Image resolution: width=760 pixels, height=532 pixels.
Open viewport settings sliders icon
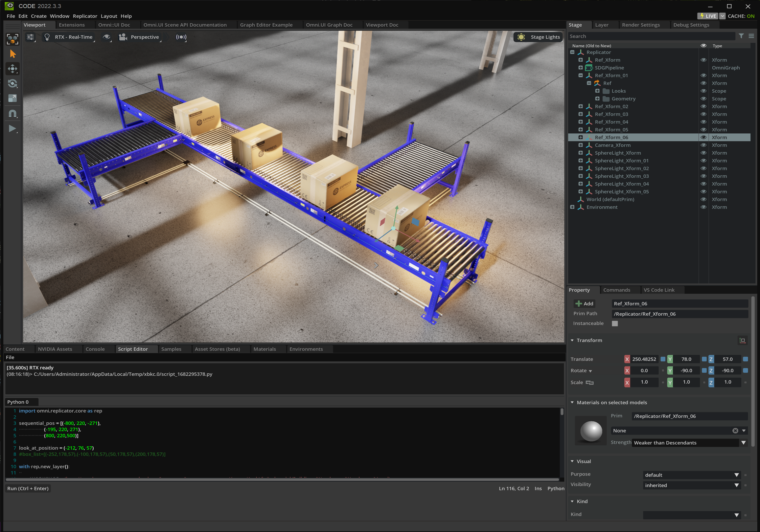(31, 37)
